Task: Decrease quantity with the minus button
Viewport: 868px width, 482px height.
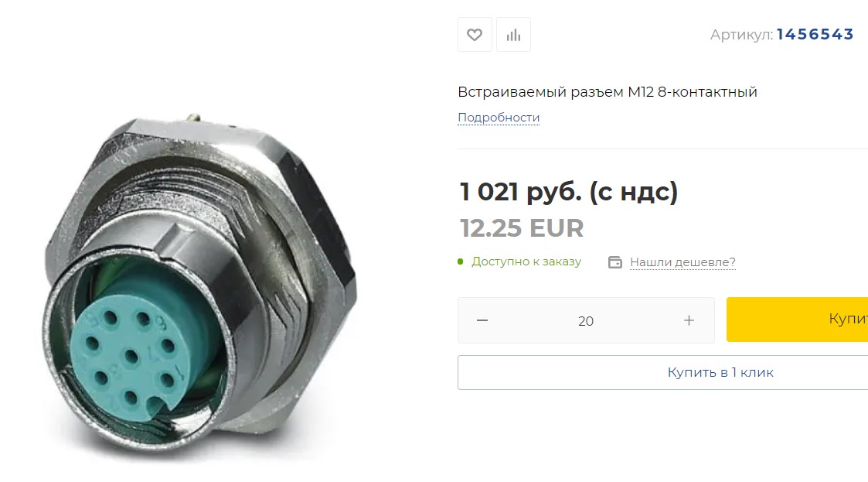Action: pos(482,320)
